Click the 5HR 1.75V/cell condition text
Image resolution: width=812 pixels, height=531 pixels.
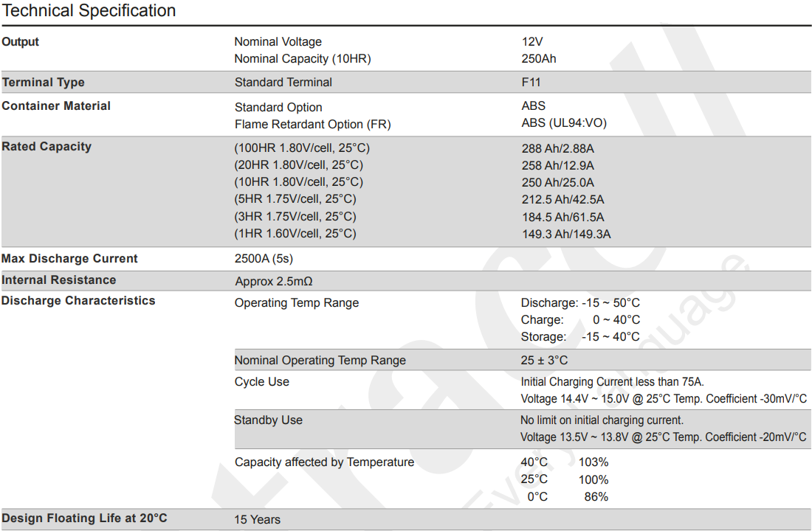coord(295,199)
